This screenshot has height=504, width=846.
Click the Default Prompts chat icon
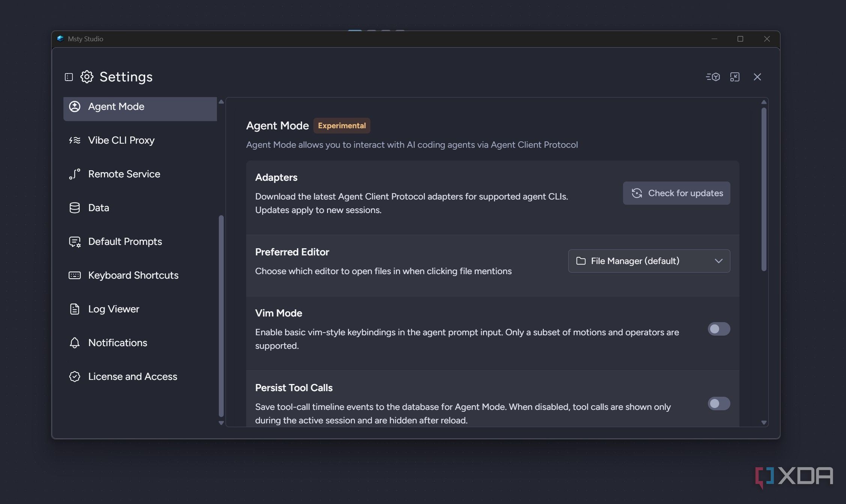pos(75,242)
